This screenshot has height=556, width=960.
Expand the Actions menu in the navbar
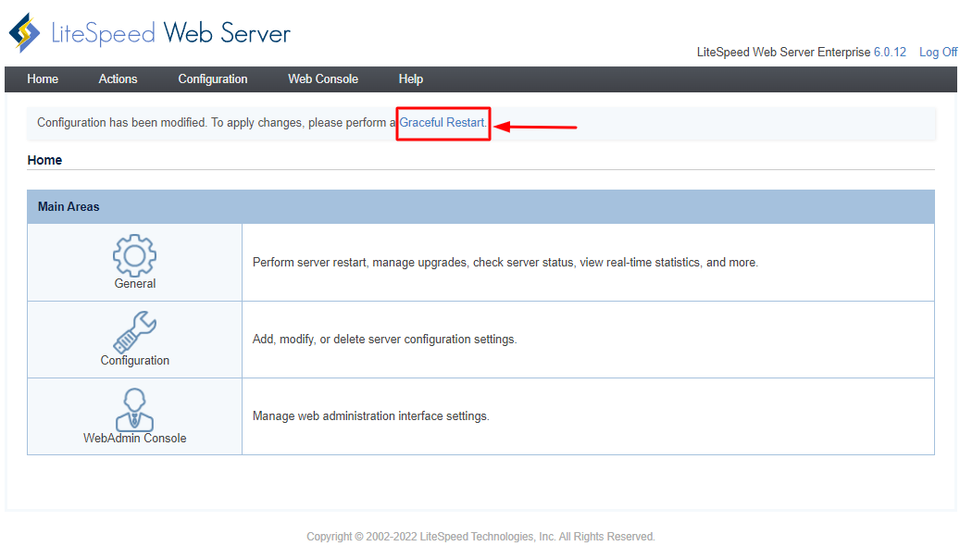point(118,79)
